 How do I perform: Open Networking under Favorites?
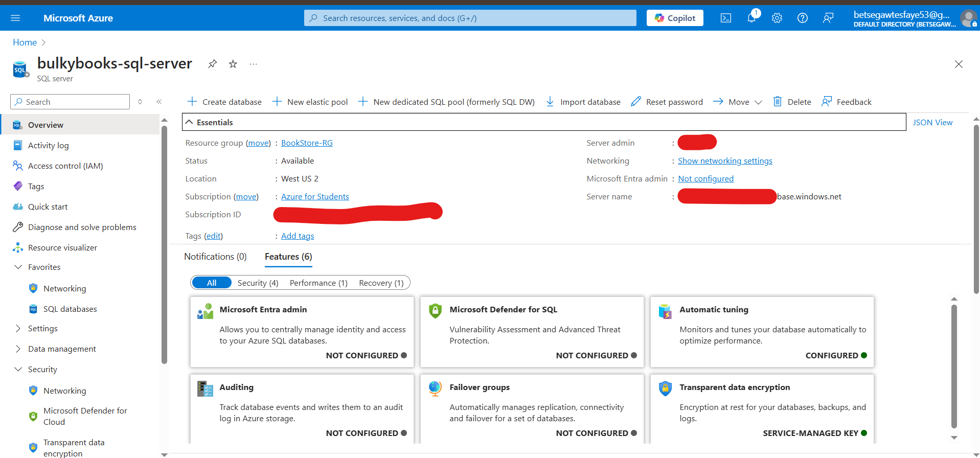tap(64, 288)
